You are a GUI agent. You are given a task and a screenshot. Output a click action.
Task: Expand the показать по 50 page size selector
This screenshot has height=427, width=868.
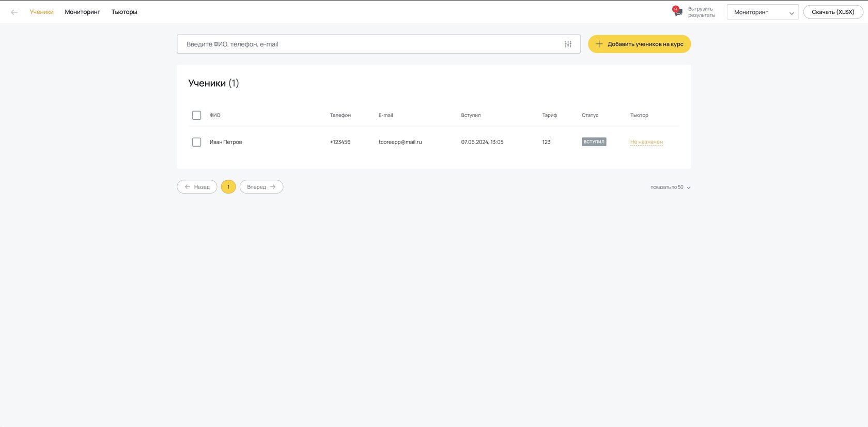click(x=670, y=187)
